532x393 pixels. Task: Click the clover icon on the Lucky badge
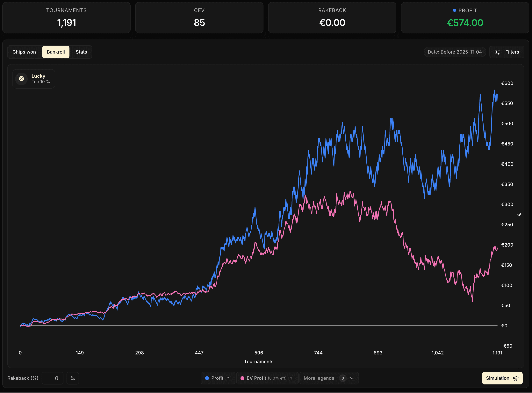click(21, 79)
